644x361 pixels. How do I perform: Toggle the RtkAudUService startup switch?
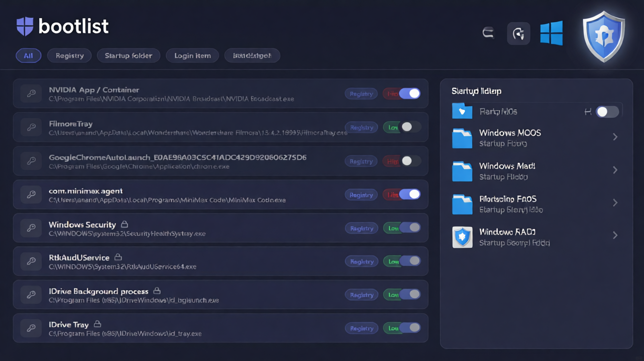point(409,261)
